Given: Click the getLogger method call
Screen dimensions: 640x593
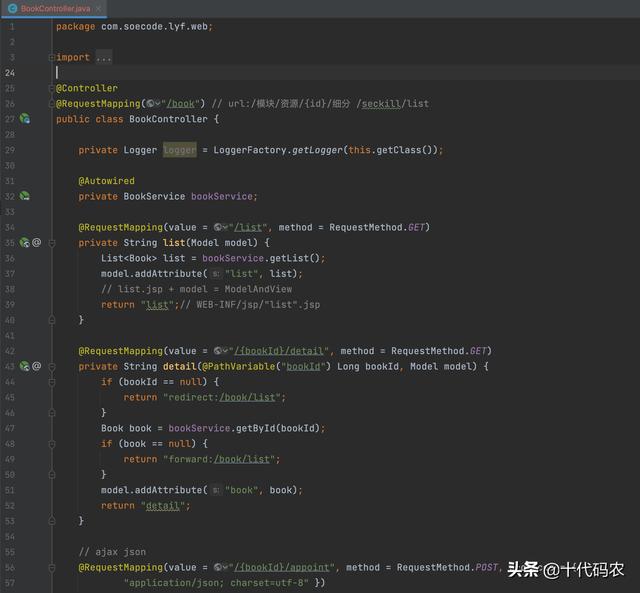Looking at the screenshot, I should (x=317, y=150).
